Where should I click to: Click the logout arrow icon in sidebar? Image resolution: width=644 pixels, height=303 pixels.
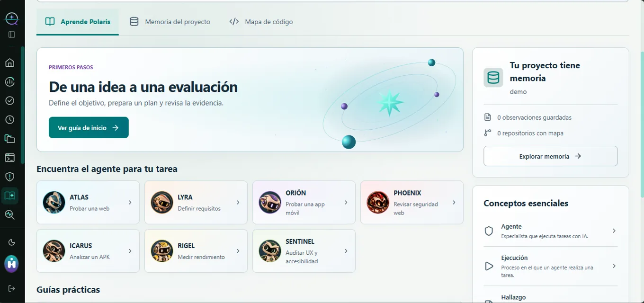pyautogui.click(x=12, y=288)
